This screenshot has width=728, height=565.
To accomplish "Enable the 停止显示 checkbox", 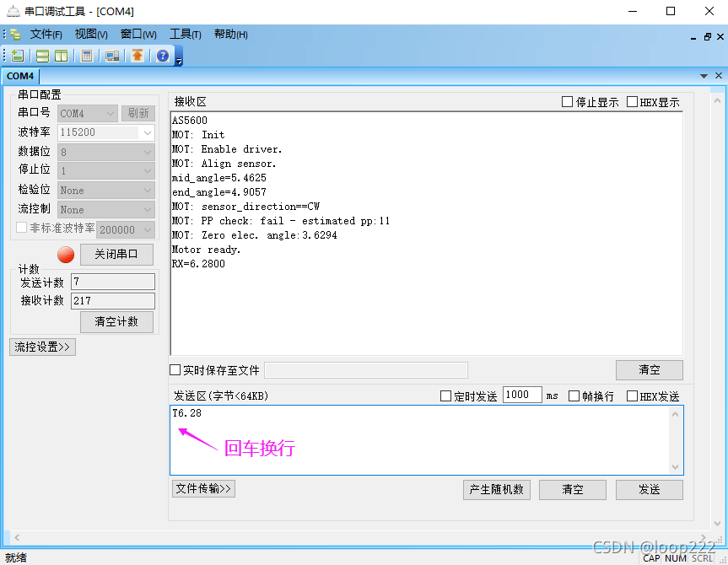I will 567,102.
